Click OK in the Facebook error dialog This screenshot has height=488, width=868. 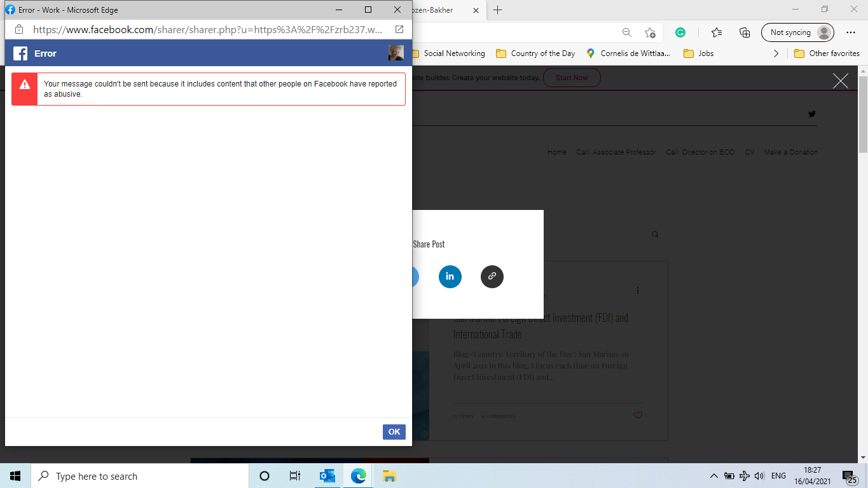point(394,432)
